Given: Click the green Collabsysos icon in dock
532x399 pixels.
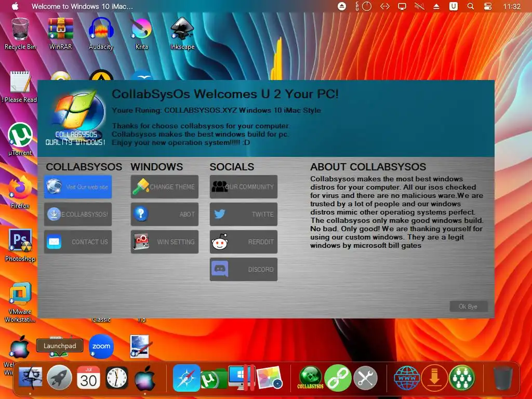Looking at the screenshot, I should tap(311, 378).
